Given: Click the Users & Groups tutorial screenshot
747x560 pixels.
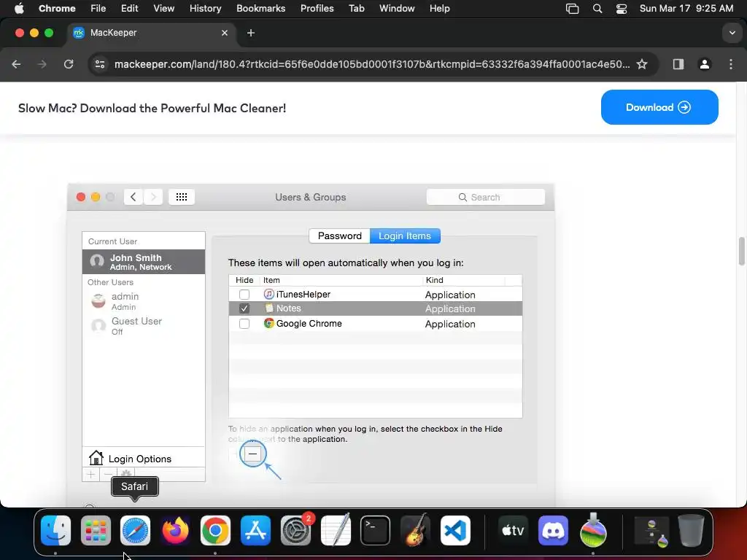Looking at the screenshot, I should [x=311, y=345].
